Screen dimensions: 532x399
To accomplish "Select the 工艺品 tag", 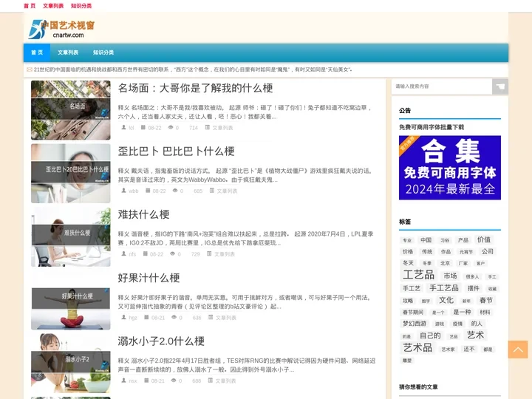I will point(419,274).
